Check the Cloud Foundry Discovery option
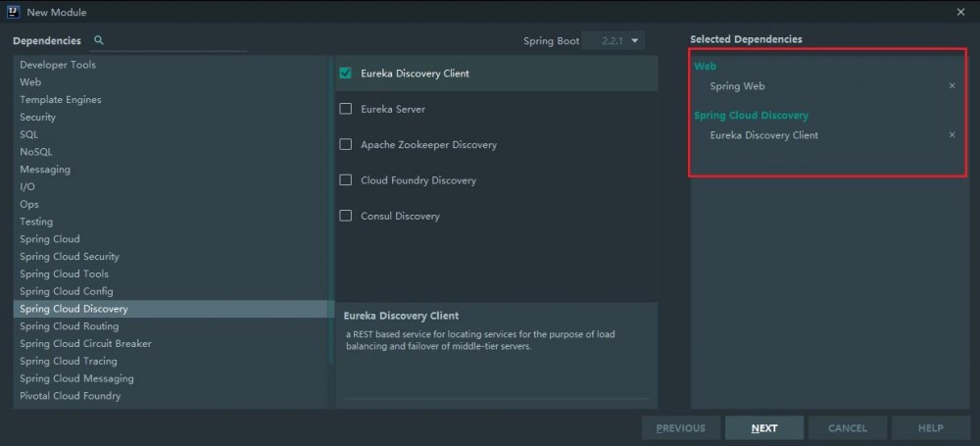 346,180
